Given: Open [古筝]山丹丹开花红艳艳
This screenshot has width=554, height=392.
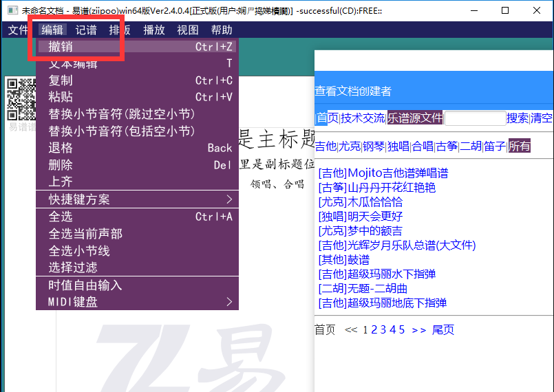Looking at the screenshot, I should pos(377,188).
